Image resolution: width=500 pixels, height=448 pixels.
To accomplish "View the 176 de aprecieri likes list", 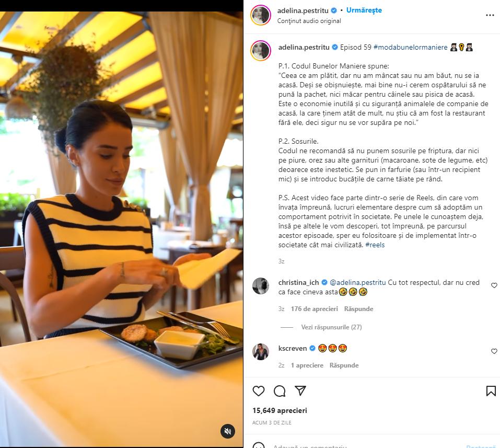I will point(314,309).
